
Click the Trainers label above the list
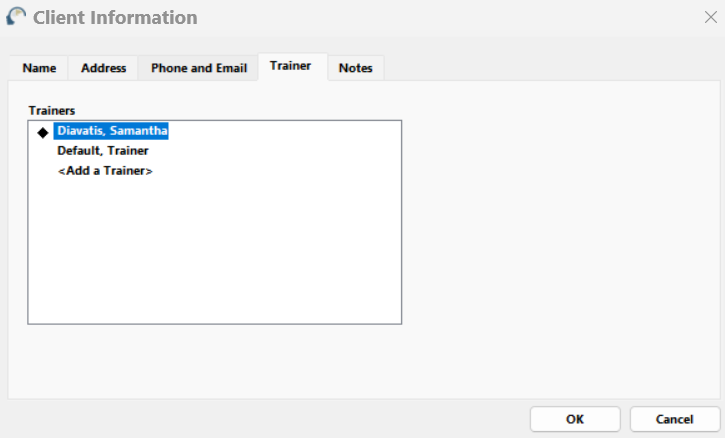pos(52,111)
